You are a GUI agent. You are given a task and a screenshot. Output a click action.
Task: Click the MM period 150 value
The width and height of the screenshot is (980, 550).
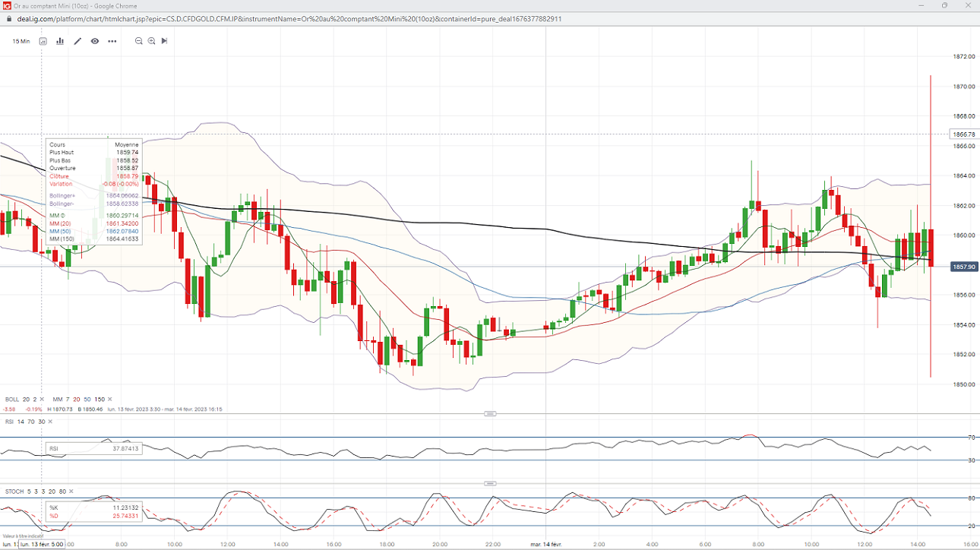click(x=98, y=399)
